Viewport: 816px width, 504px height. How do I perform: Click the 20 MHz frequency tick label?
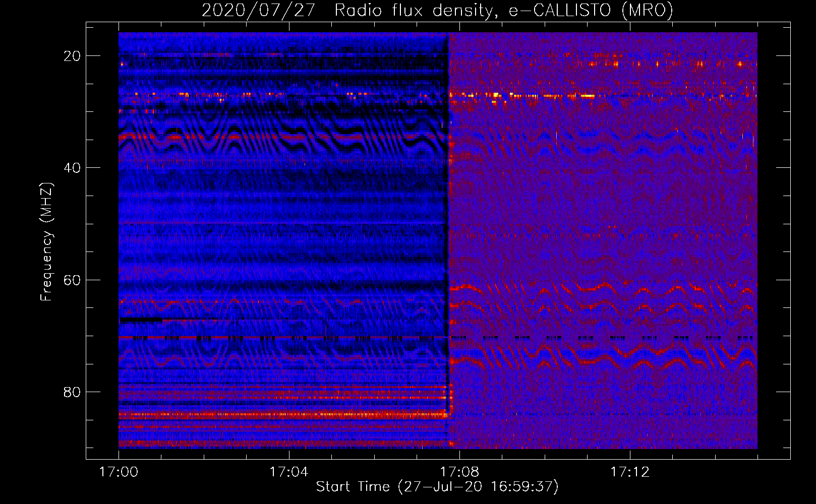(72, 56)
